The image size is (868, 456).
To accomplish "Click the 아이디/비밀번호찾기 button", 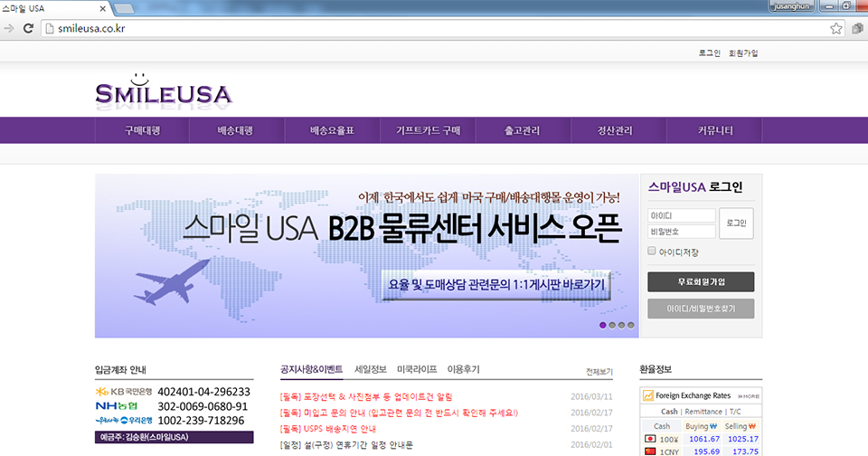I will click(701, 309).
